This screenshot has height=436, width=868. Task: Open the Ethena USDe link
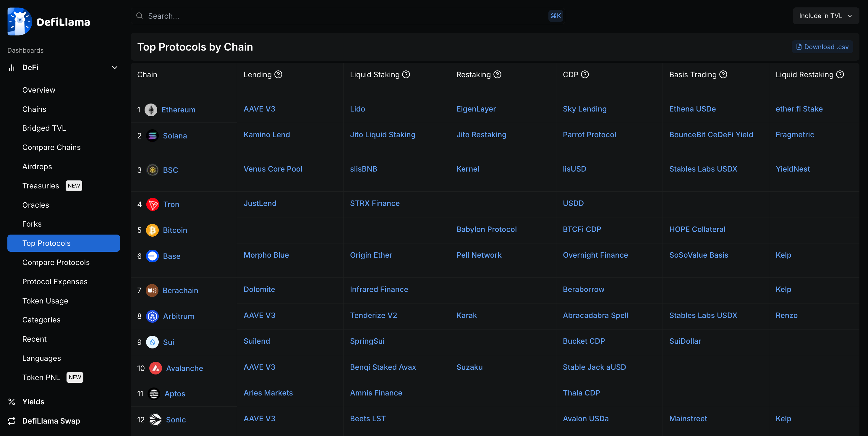point(692,109)
